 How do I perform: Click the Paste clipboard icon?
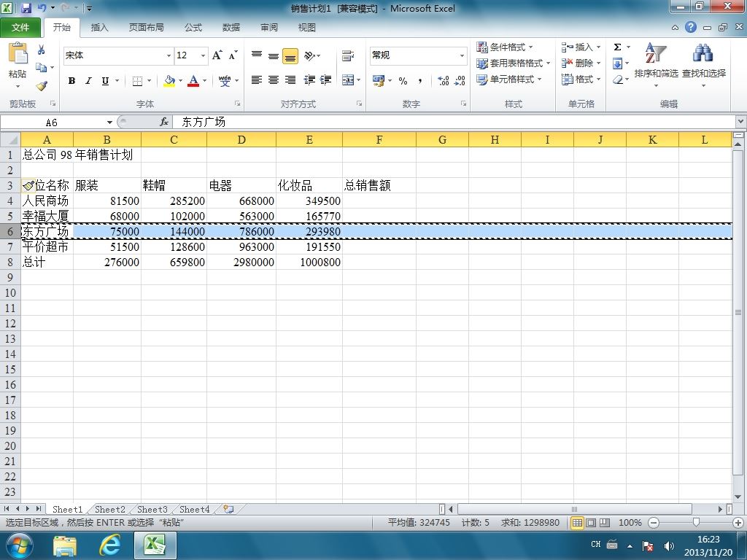[18, 53]
